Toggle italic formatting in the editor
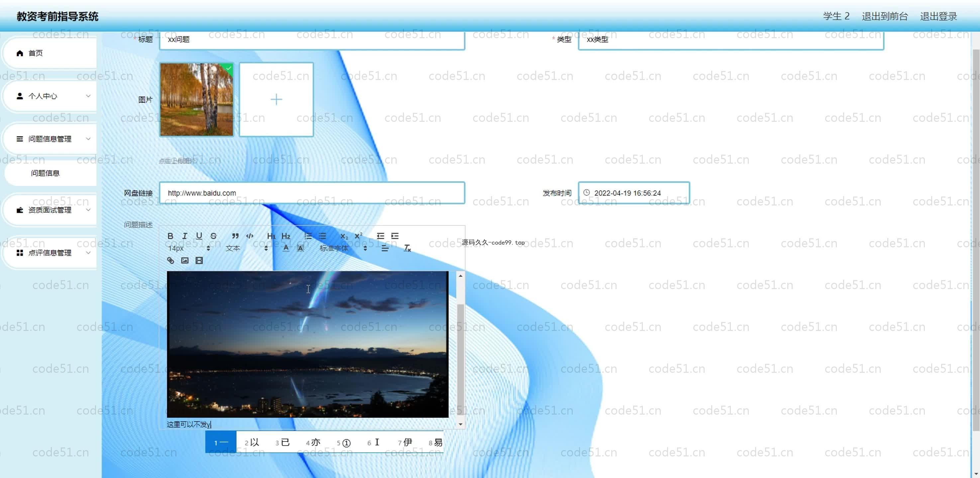This screenshot has width=980, height=478. [184, 236]
